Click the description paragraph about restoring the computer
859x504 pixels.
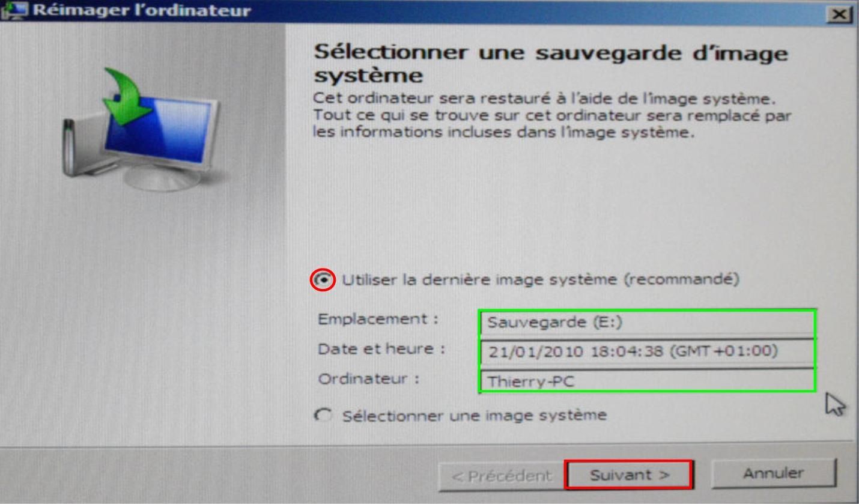[552, 115]
